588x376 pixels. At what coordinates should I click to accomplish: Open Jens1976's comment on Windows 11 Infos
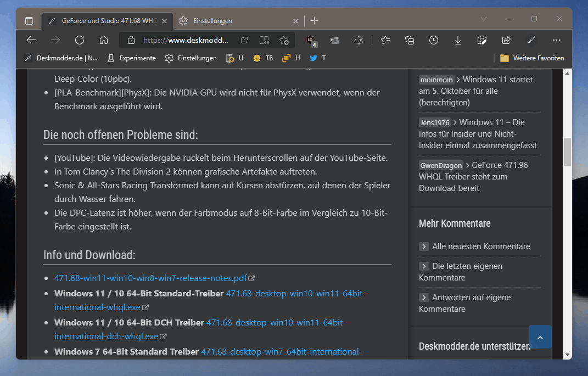[478, 134]
